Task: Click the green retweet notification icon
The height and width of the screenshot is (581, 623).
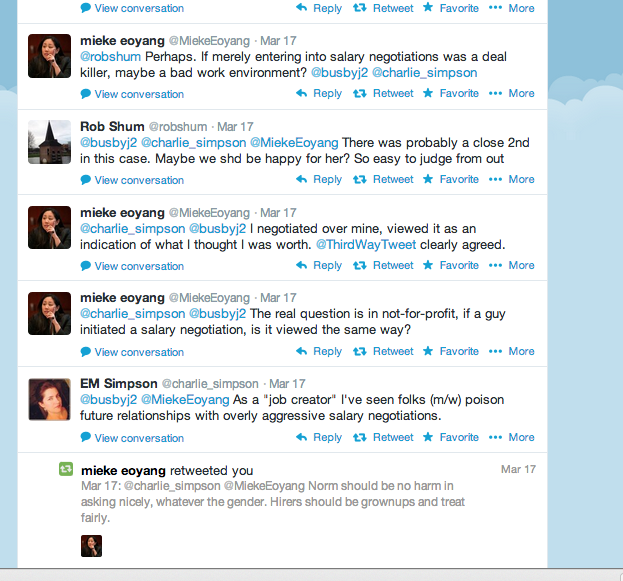Action: (x=66, y=469)
